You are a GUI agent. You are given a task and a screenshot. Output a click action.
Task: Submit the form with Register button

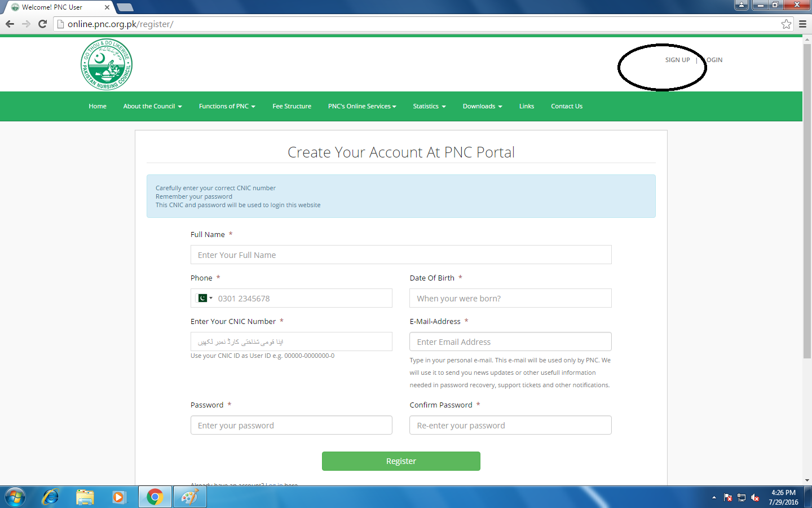401,461
